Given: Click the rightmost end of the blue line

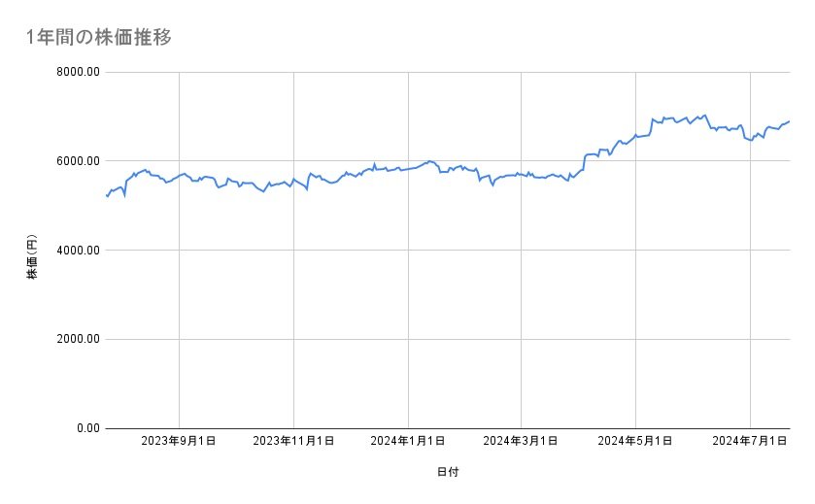Looking at the screenshot, I should pyautogui.click(x=789, y=121).
